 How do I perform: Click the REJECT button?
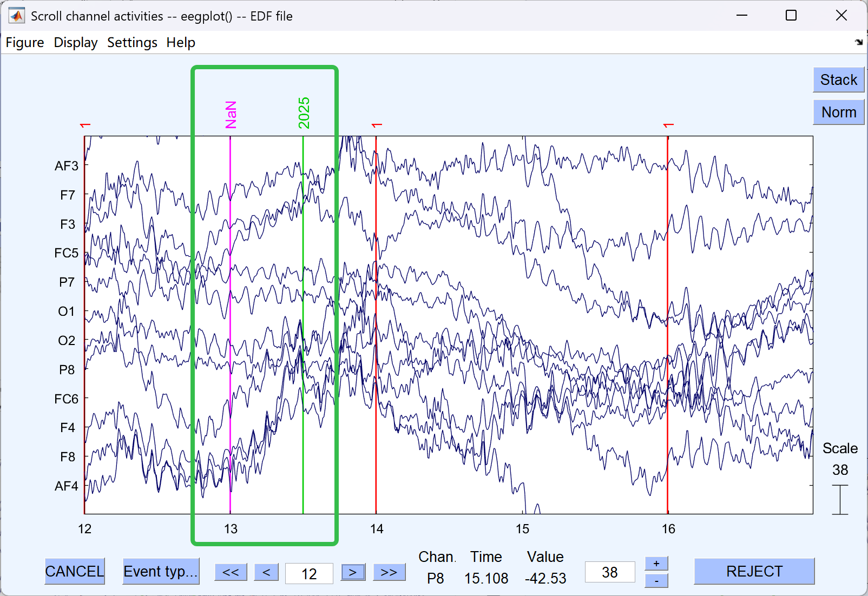click(754, 572)
